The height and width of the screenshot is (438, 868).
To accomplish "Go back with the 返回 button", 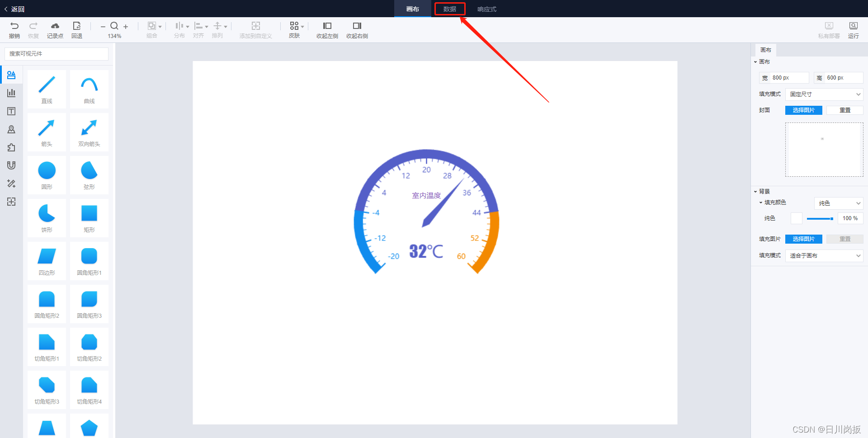I will tap(14, 9).
